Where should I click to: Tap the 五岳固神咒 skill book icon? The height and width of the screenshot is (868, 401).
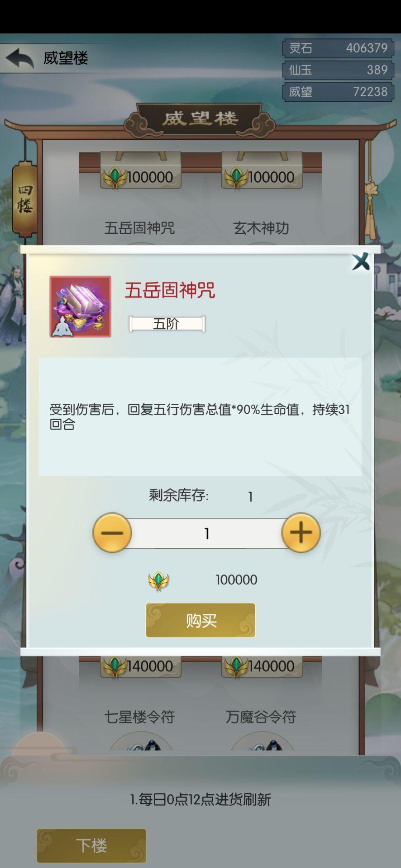[x=81, y=307]
